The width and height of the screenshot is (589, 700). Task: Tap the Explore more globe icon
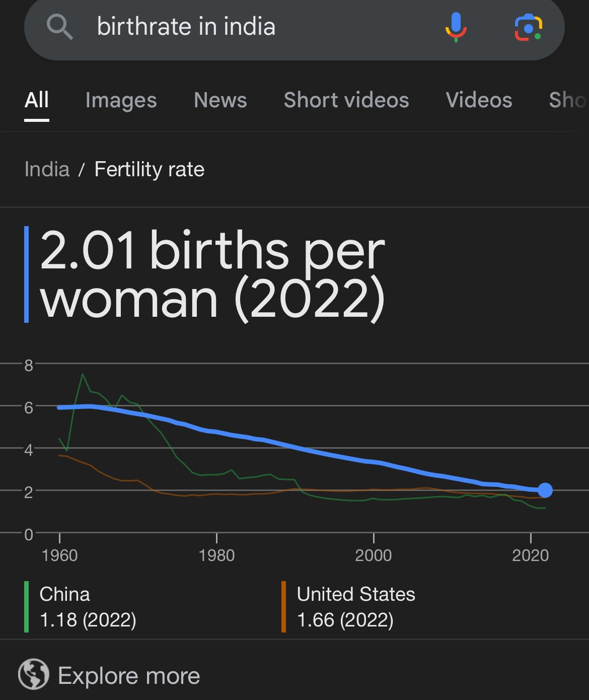point(34,674)
